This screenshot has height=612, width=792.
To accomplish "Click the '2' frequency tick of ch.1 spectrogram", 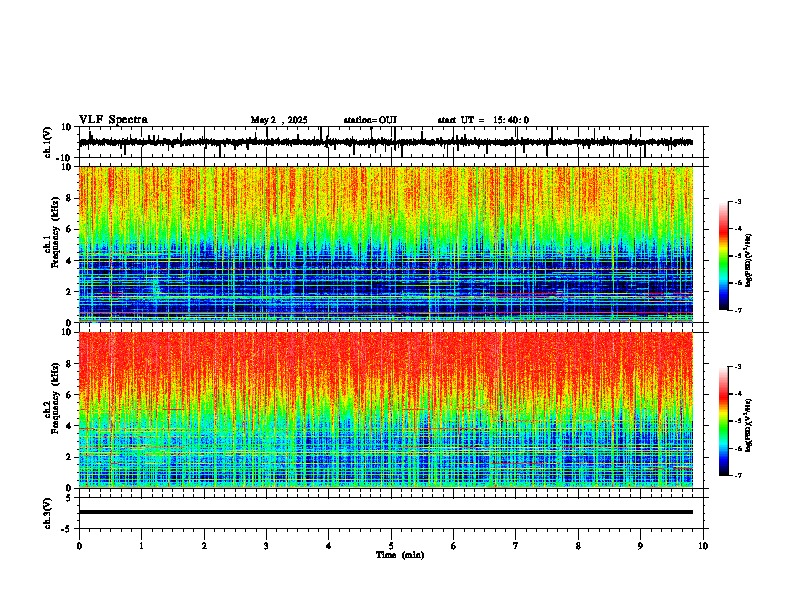I will (x=69, y=292).
